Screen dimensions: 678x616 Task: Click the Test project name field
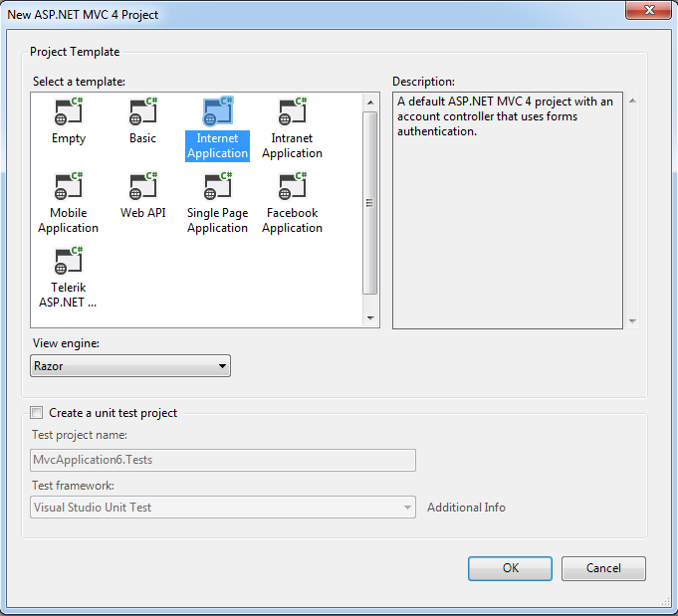(x=223, y=460)
